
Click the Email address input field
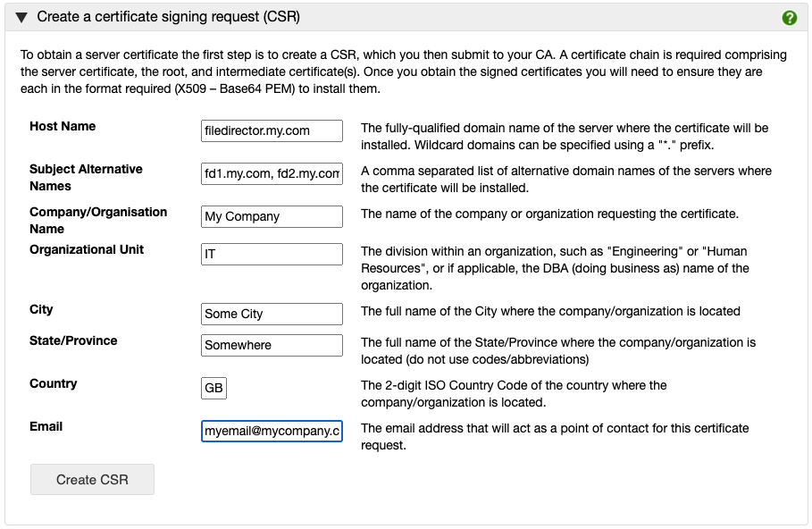tap(272, 432)
